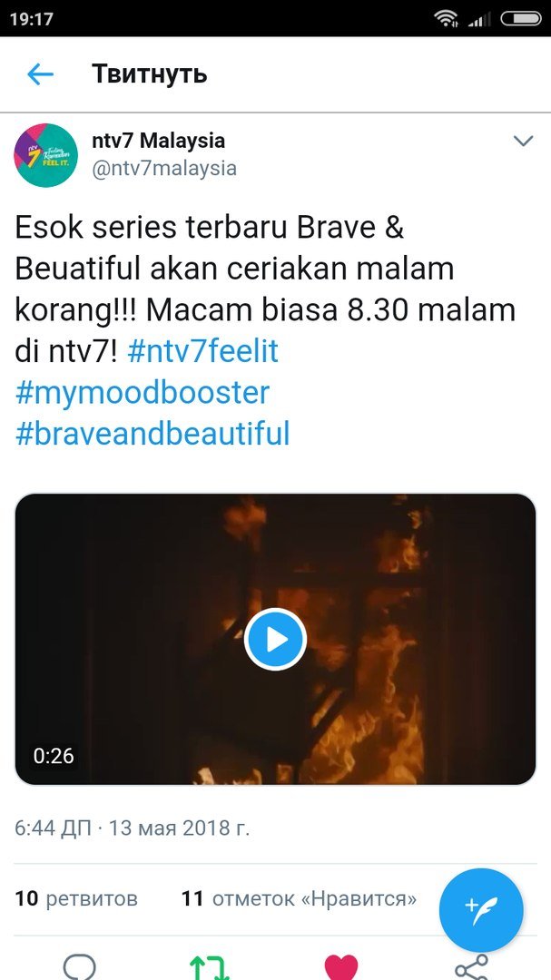The height and width of the screenshot is (980, 551).
Task: Go back using the blue arrow
Action: 40,74
